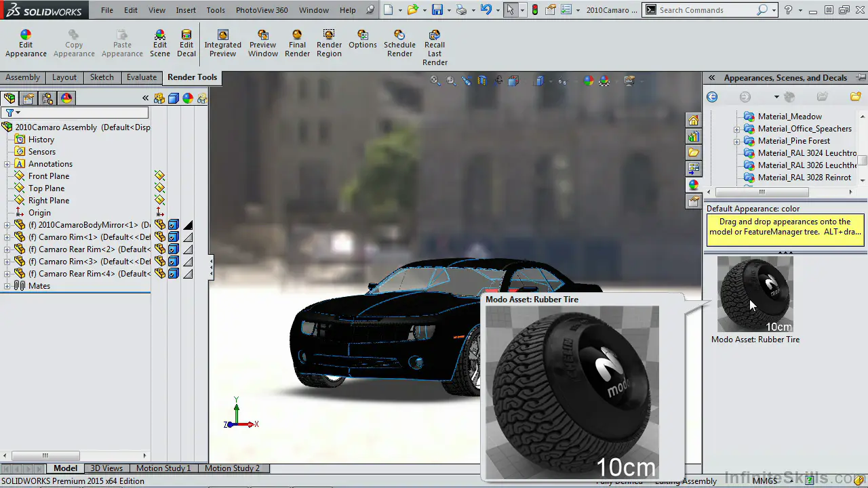Click Back arrow in Appearances pane
Image resolution: width=868 pixels, height=488 pixels.
pyautogui.click(x=712, y=97)
